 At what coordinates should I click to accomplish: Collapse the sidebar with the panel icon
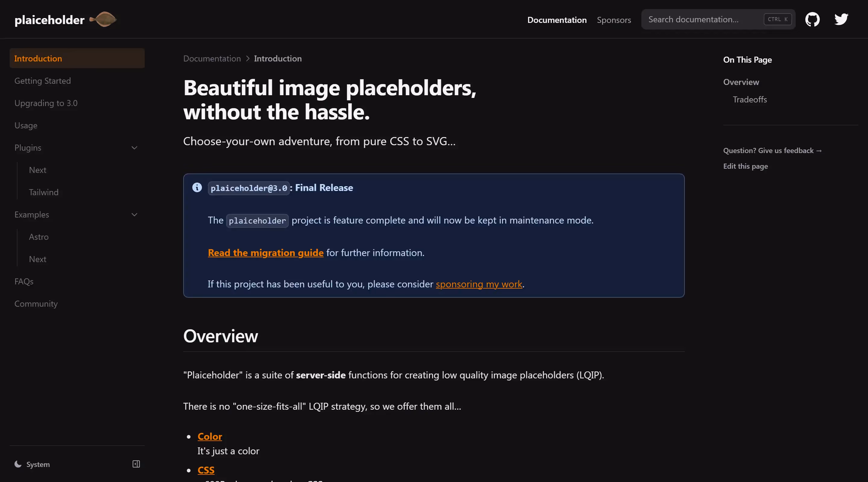tap(136, 464)
